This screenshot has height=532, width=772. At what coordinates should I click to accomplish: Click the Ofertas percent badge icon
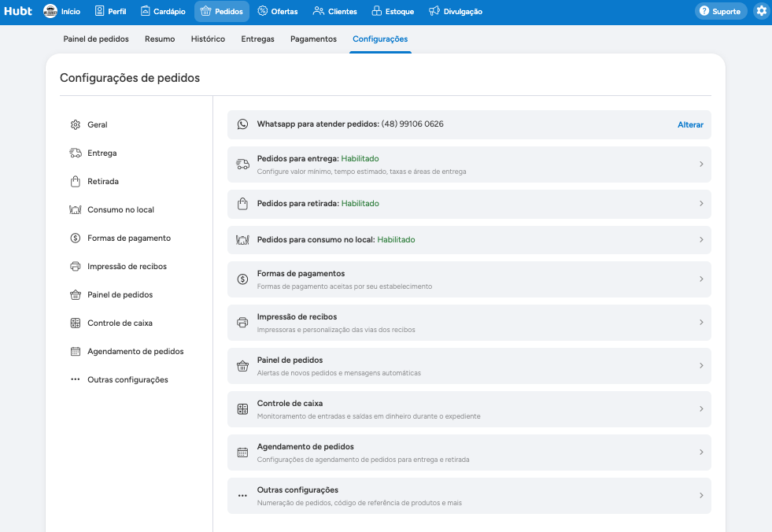click(263, 11)
